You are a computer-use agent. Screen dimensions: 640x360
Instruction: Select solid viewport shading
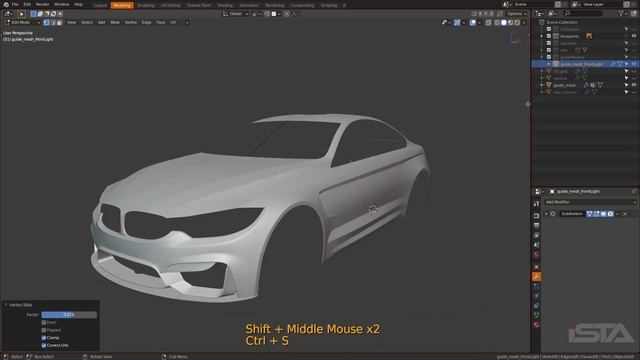[504, 23]
